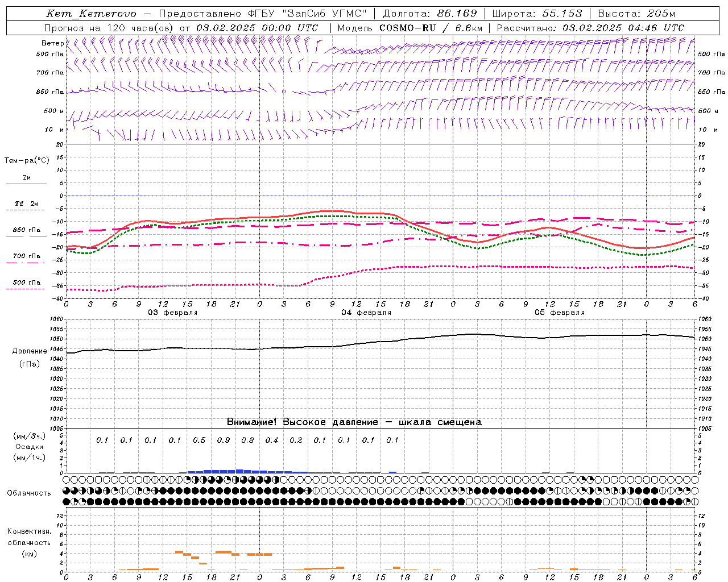
Task: Click the '03 февраля' date label
Action: pos(173,313)
